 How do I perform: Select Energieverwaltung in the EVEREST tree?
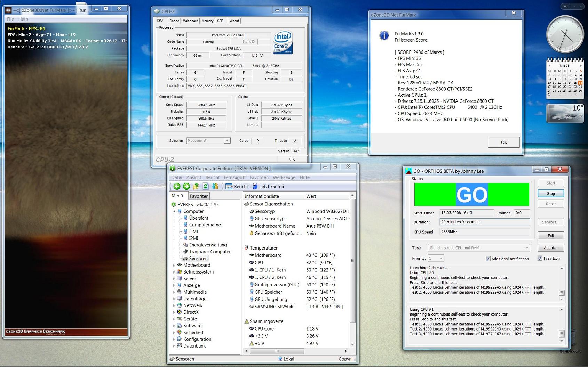(x=208, y=245)
